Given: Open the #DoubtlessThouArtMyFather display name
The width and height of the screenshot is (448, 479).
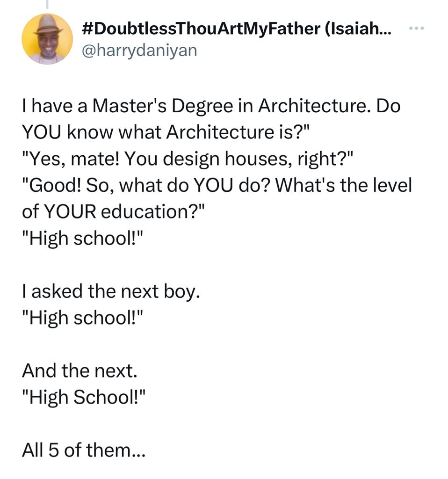Looking at the screenshot, I should 200,29.
